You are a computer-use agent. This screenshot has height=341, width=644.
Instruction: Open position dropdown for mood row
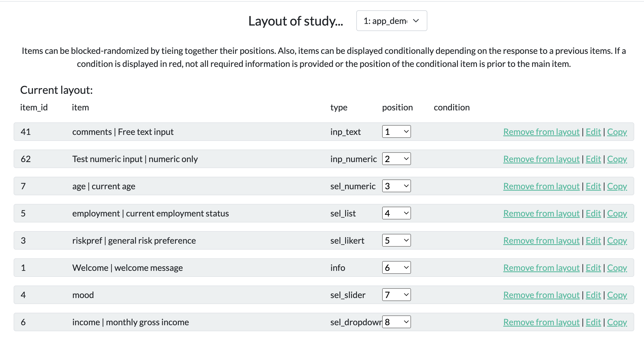click(x=396, y=295)
